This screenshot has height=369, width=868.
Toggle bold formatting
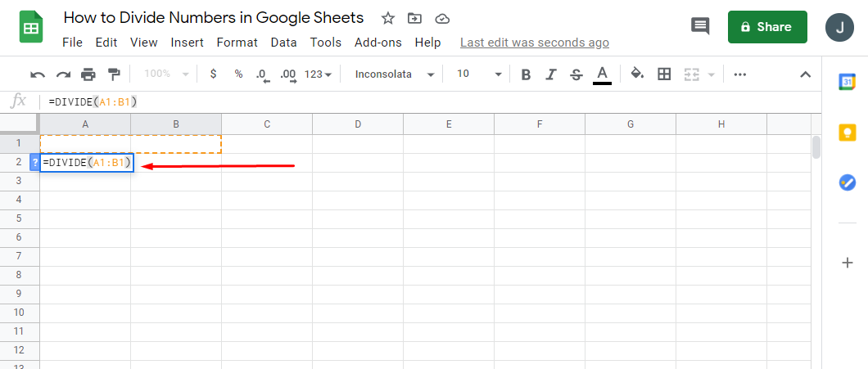click(x=526, y=74)
